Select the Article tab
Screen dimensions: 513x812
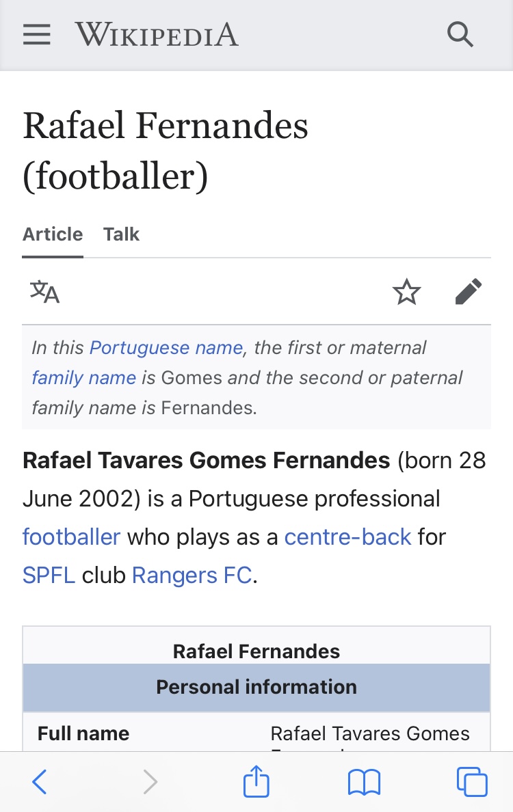click(x=53, y=234)
